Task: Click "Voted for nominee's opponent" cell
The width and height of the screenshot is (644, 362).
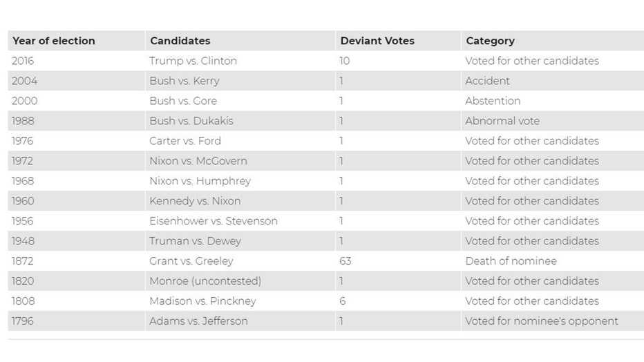Action: (x=542, y=321)
